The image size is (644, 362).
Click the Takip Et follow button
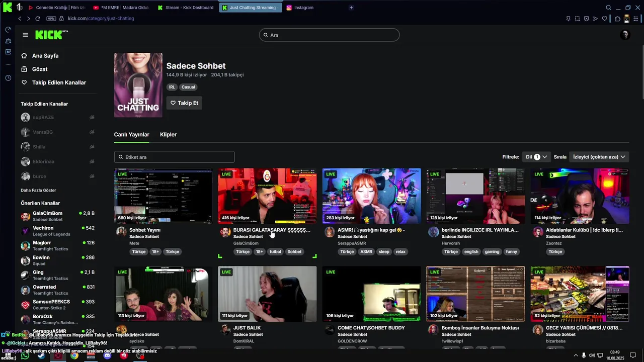click(x=184, y=103)
